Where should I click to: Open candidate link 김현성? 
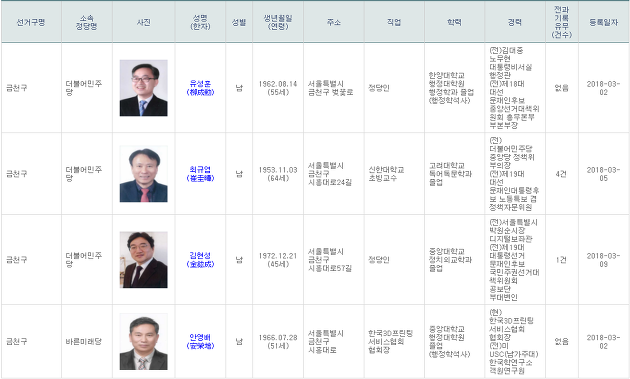(x=200, y=260)
